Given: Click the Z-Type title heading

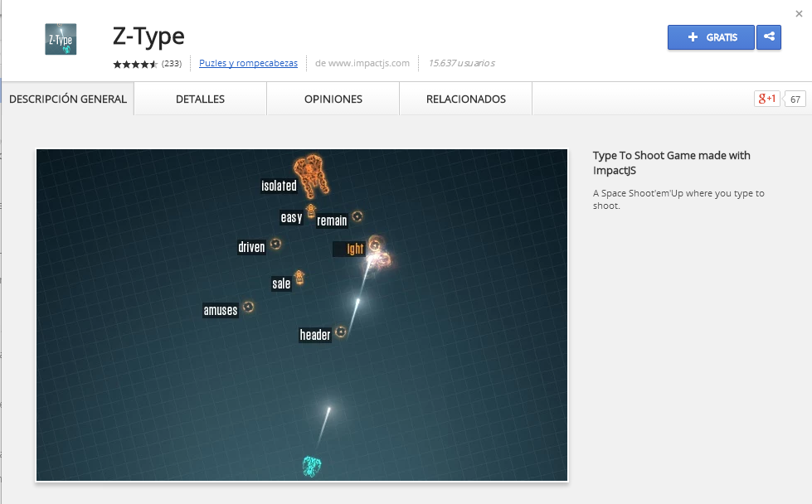Looking at the screenshot, I should pos(148,36).
